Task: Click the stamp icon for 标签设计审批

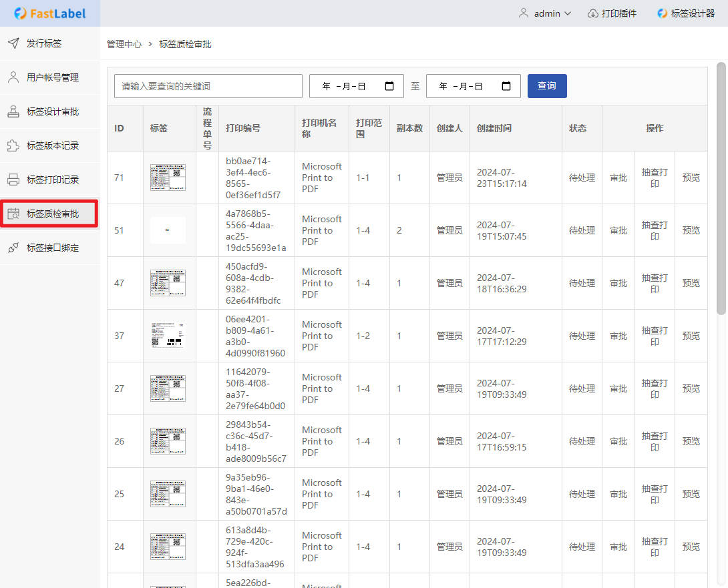Action: [x=13, y=111]
